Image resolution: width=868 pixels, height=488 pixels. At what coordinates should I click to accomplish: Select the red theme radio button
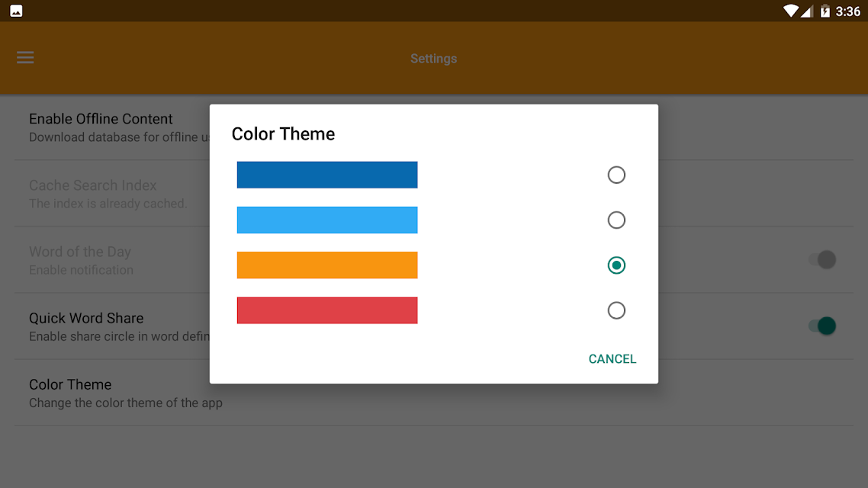click(x=616, y=310)
